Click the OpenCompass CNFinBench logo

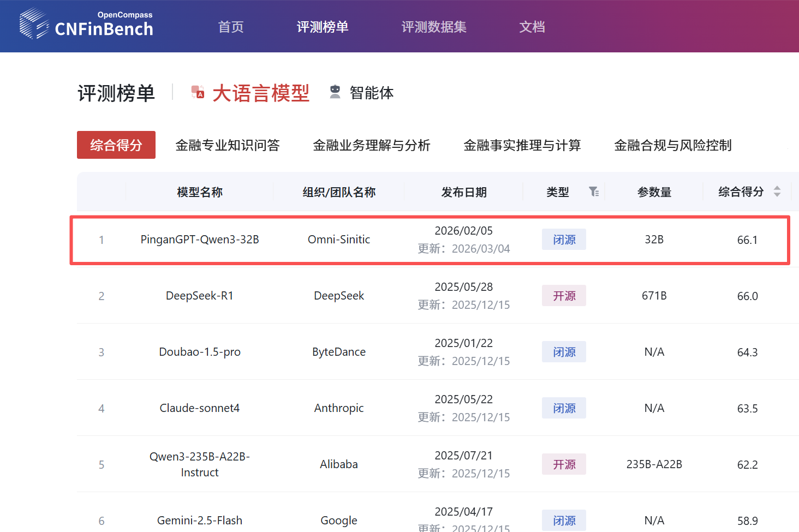(86, 24)
